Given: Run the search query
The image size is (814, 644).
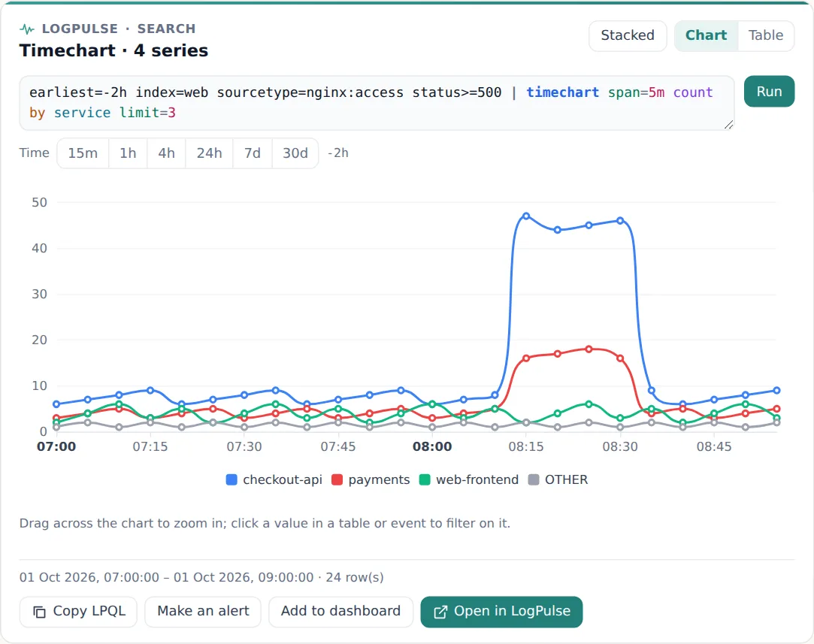Looking at the screenshot, I should pyautogui.click(x=769, y=92).
